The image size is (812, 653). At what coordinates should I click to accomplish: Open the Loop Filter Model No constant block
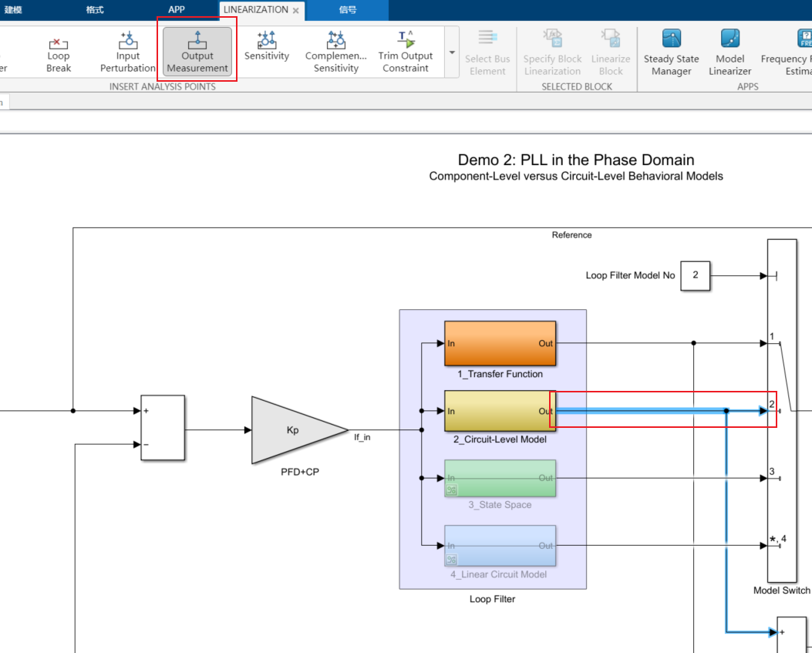695,275
